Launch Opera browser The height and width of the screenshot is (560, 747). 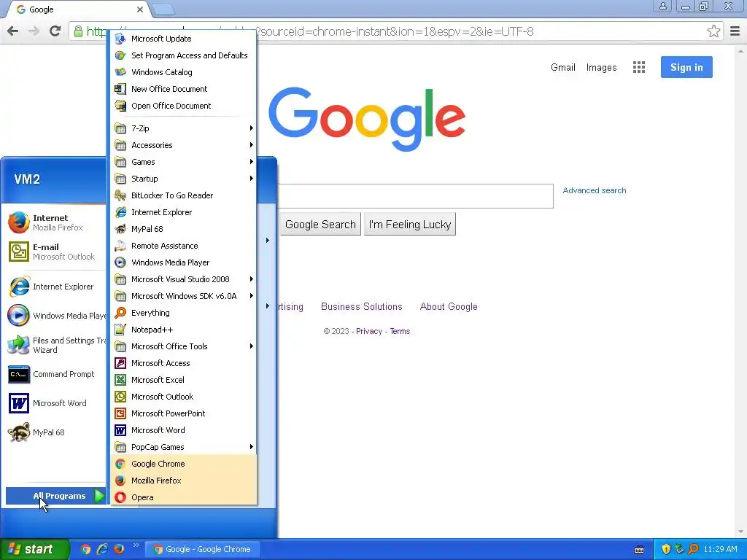pyautogui.click(x=183, y=497)
